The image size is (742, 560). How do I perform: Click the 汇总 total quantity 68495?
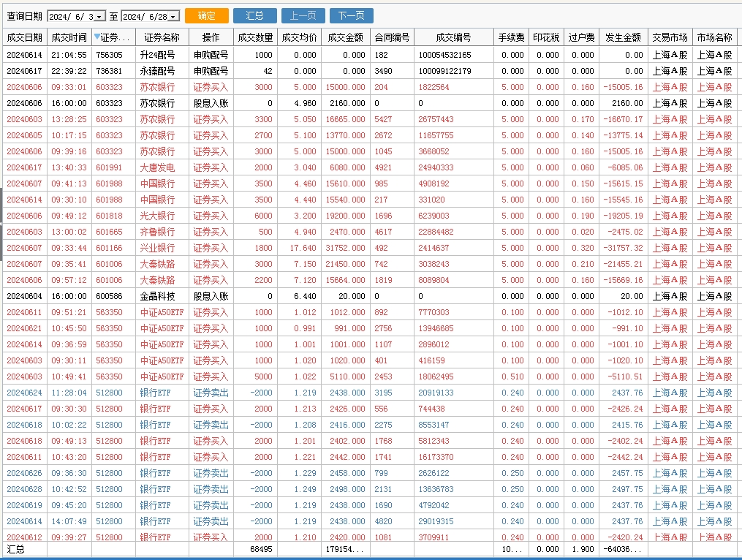[x=261, y=549]
